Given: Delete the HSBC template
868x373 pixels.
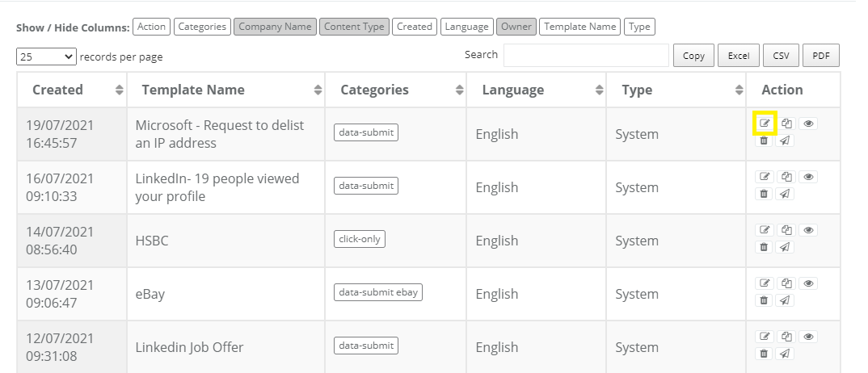Looking at the screenshot, I should pos(764,247).
